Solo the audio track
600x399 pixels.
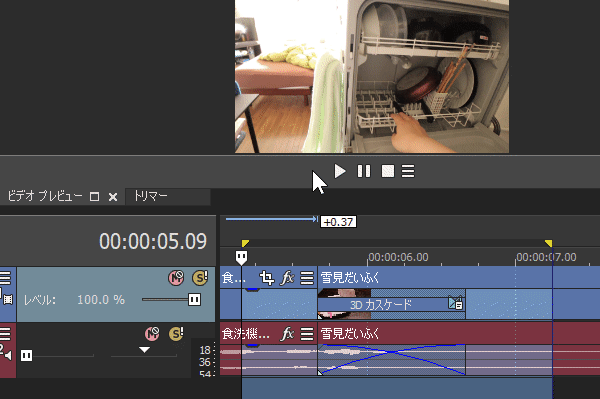tap(176, 334)
